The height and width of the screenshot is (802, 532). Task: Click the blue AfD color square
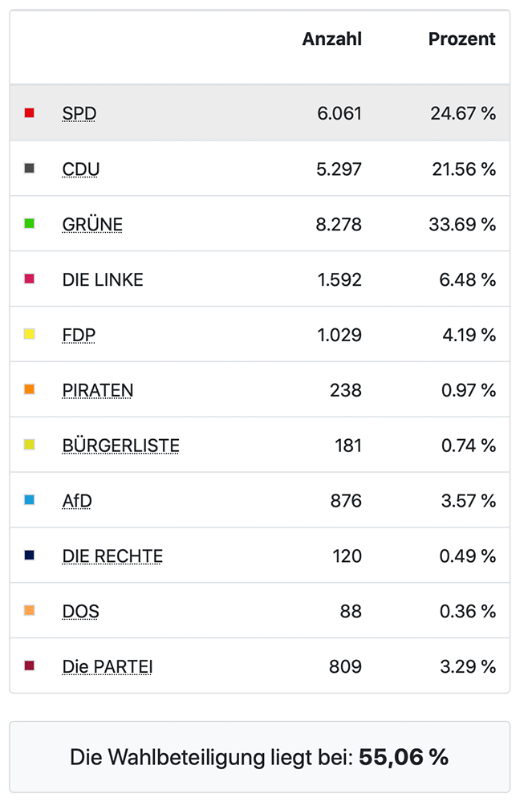(30, 500)
